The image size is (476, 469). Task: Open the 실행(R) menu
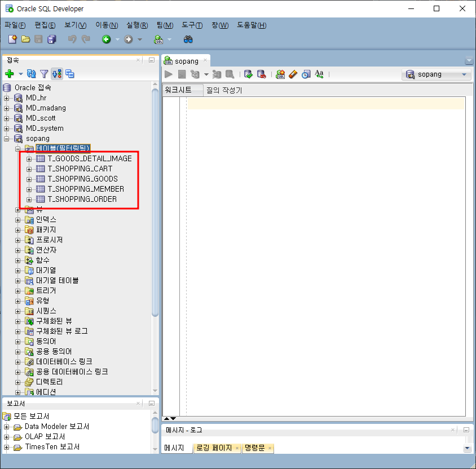point(137,25)
